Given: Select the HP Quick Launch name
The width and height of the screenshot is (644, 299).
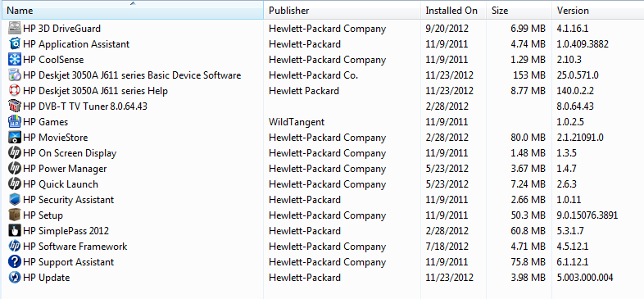Looking at the screenshot, I should point(61,184).
